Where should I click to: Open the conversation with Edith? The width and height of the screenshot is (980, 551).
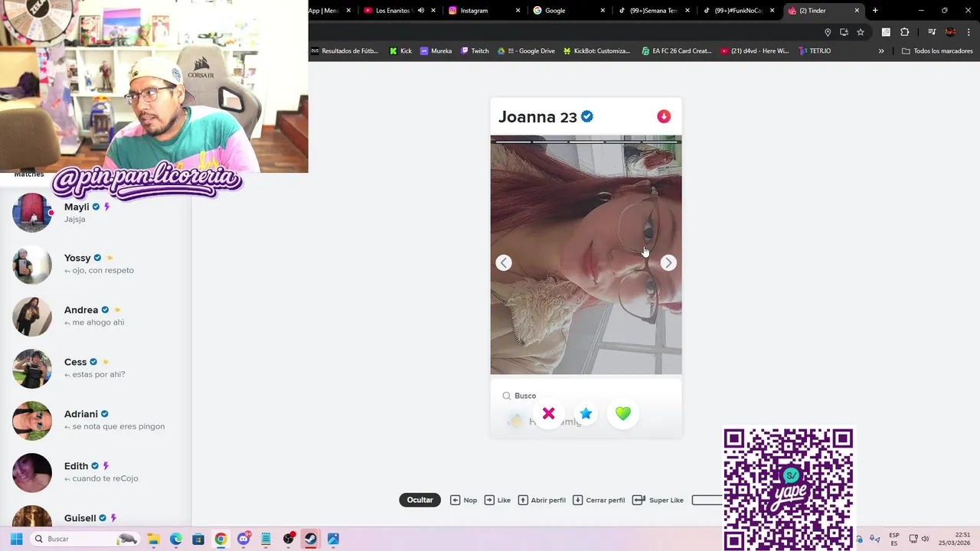tap(96, 472)
